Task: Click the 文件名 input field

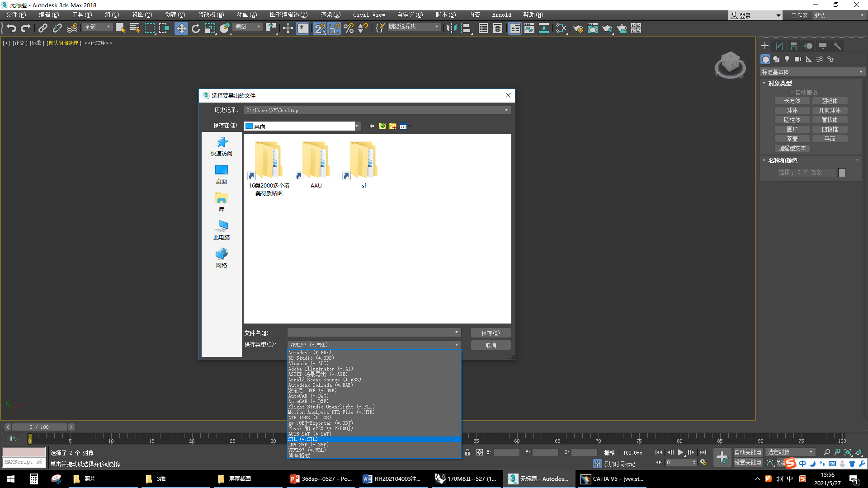Action: point(374,333)
